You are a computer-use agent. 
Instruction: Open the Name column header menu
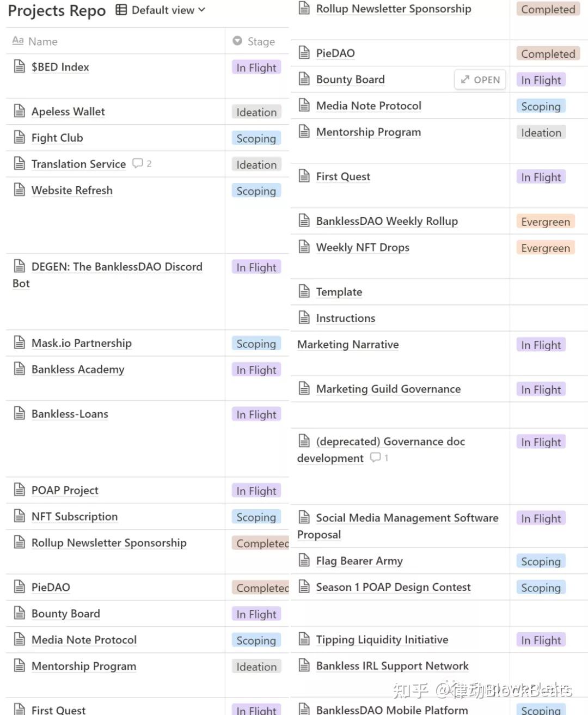coord(42,41)
